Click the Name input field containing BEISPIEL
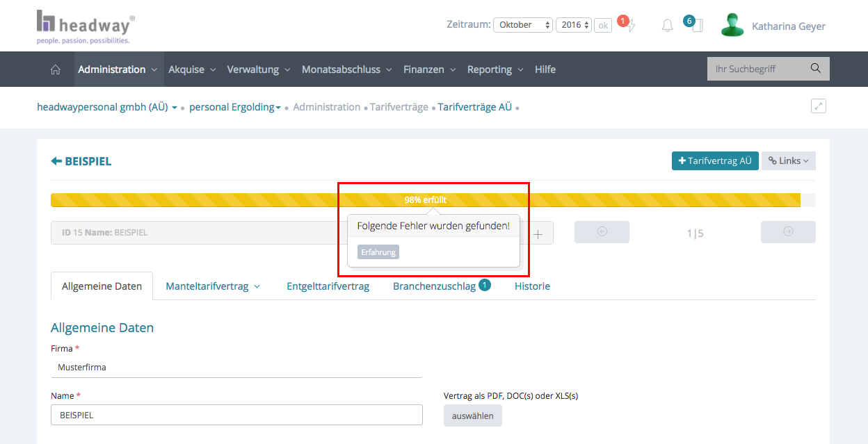This screenshot has width=868, height=444. pos(236,415)
